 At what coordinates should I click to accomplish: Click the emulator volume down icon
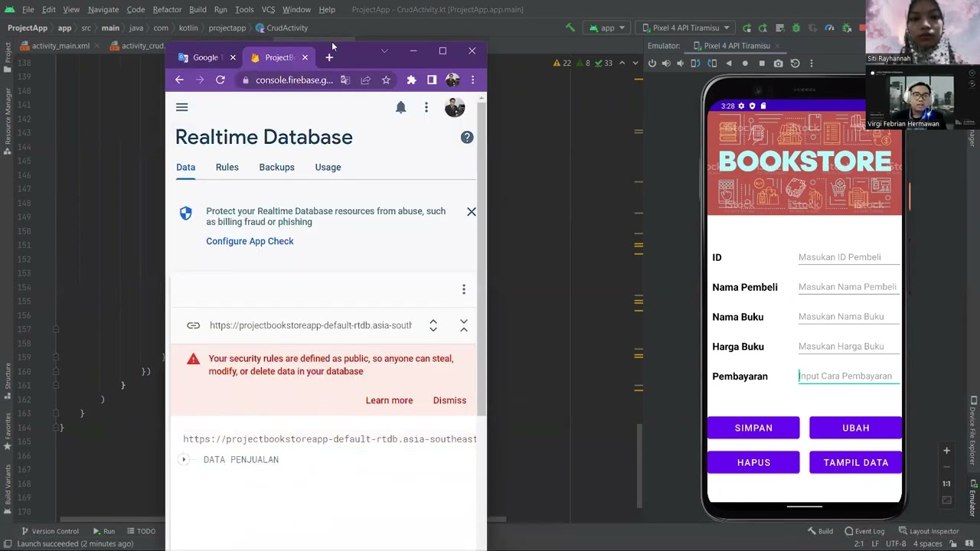[681, 64]
